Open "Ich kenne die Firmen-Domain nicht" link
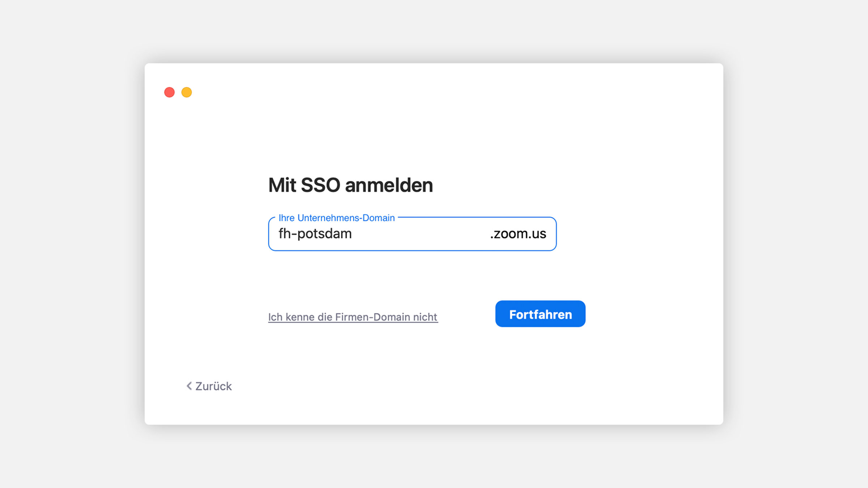This screenshot has width=868, height=488. pos(353,317)
